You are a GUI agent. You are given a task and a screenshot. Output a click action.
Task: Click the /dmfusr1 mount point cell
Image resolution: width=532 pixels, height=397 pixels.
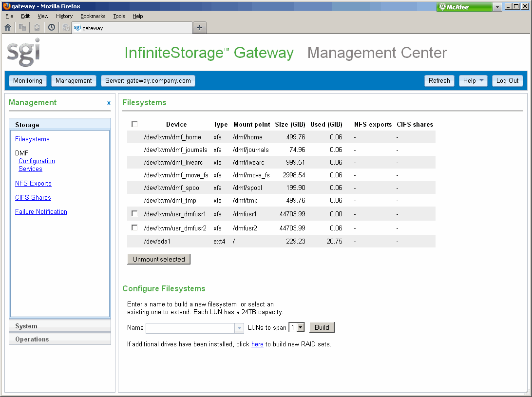pos(245,214)
